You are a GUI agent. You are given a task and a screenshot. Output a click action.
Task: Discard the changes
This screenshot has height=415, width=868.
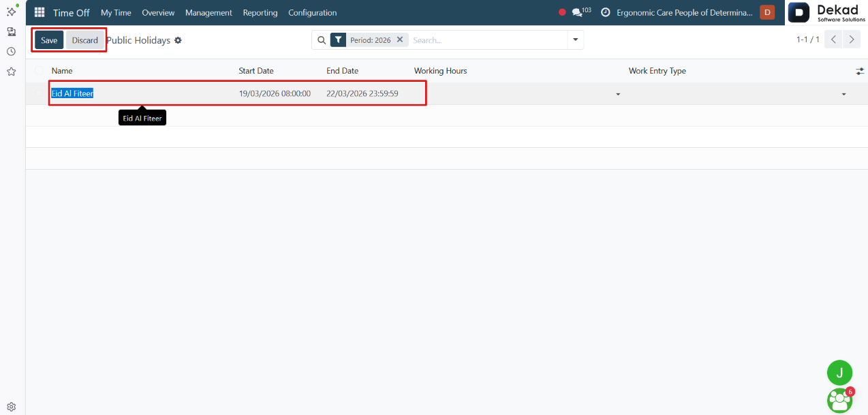pos(85,40)
